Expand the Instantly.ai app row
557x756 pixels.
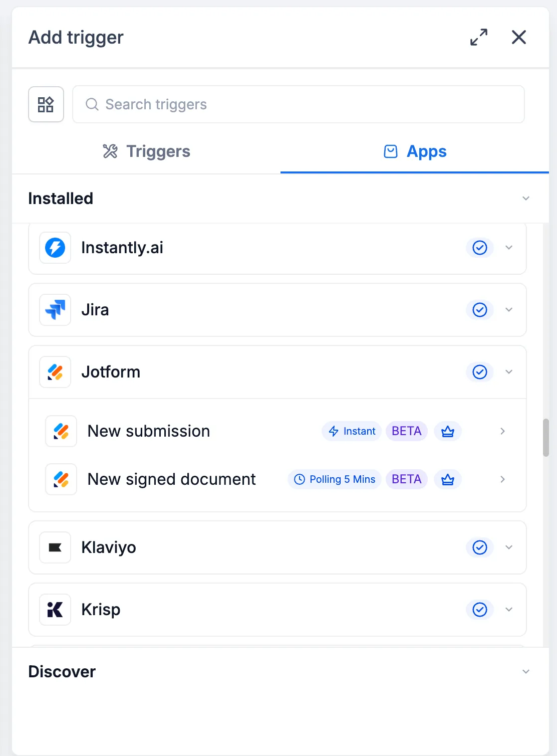pyautogui.click(x=509, y=248)
